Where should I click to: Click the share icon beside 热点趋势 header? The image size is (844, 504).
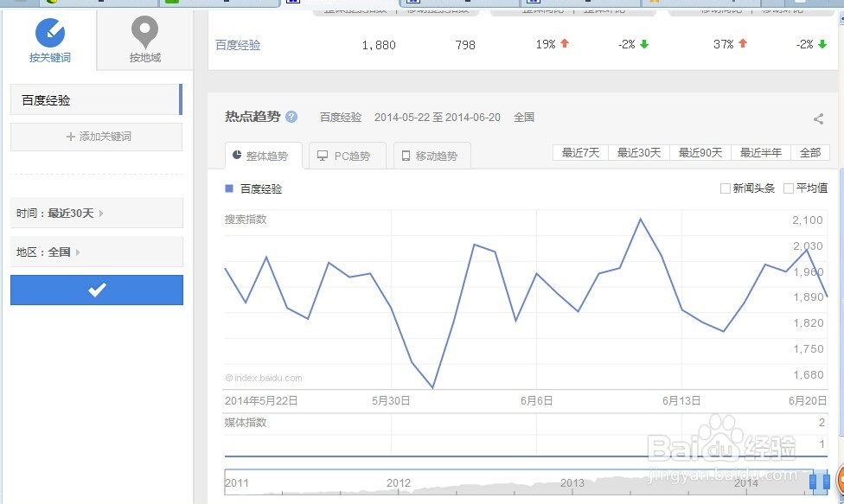point(818,119)
